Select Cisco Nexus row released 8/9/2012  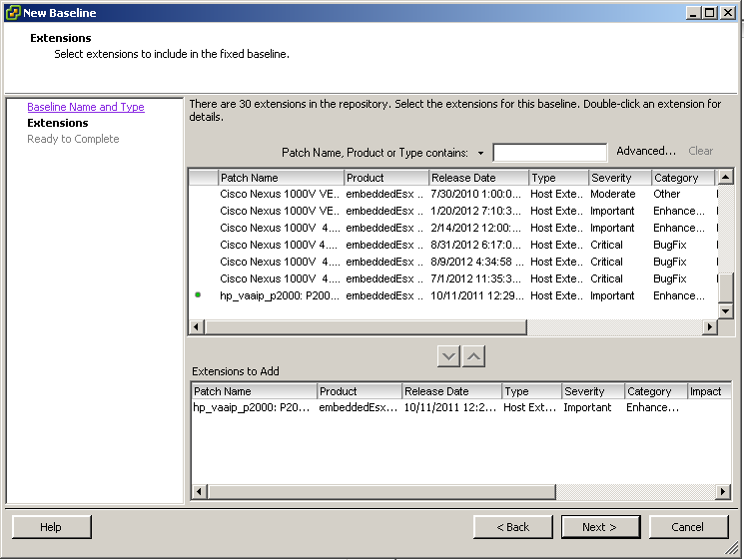(453, 262)
